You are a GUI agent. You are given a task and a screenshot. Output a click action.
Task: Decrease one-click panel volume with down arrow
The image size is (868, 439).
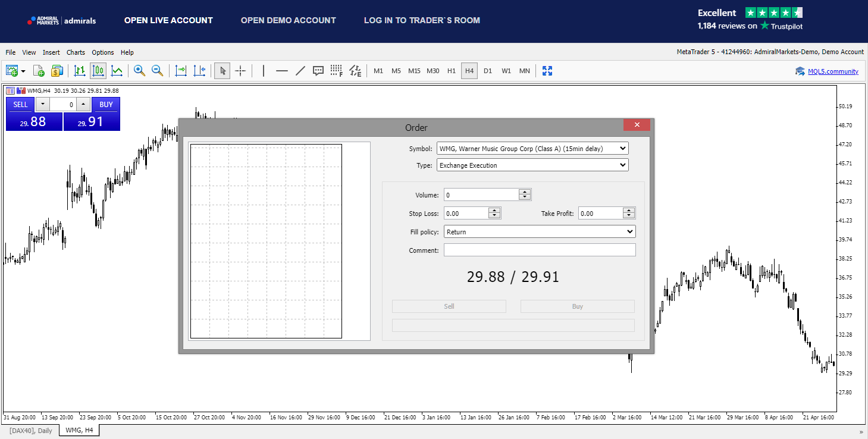tap(43, 105)
